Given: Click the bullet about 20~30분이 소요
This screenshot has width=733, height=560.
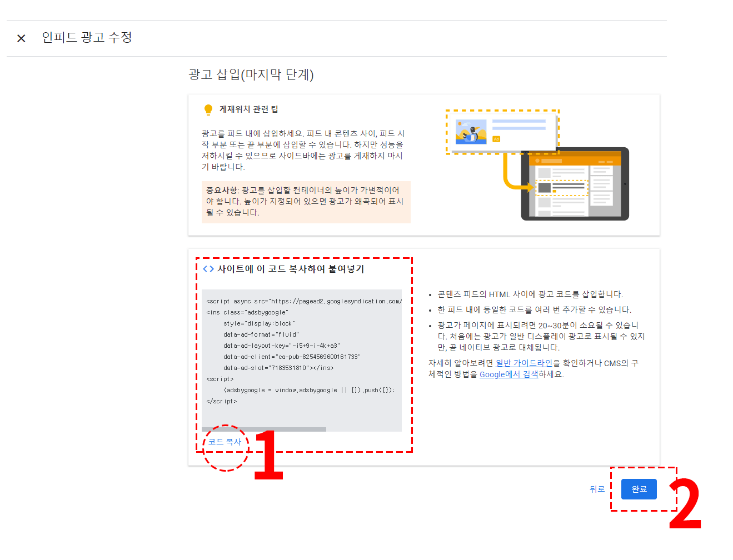Looking at the screenshot, I should (x=541, y=336).
